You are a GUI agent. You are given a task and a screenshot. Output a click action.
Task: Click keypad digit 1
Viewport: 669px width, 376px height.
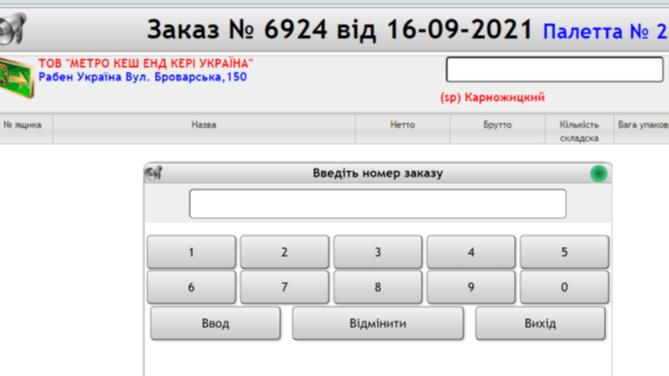[191, 252]
